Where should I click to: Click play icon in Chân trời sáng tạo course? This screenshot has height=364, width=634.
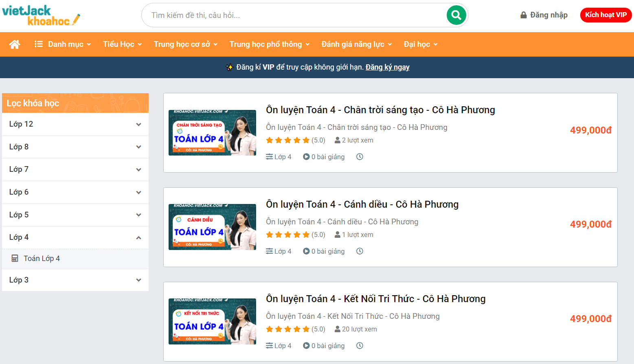[x=306, y=157]
